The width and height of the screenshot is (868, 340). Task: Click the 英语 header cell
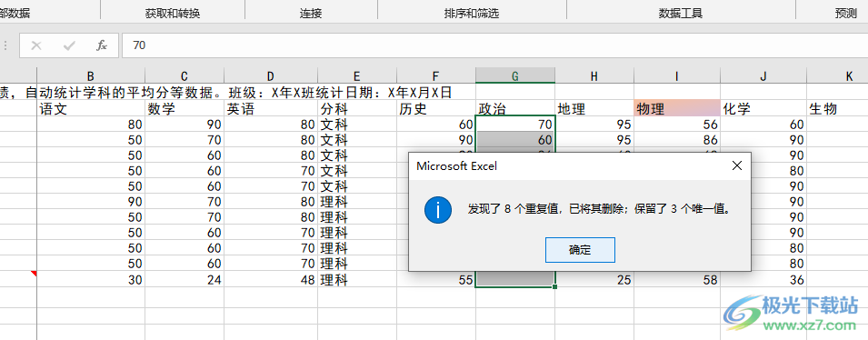(271, 109)
